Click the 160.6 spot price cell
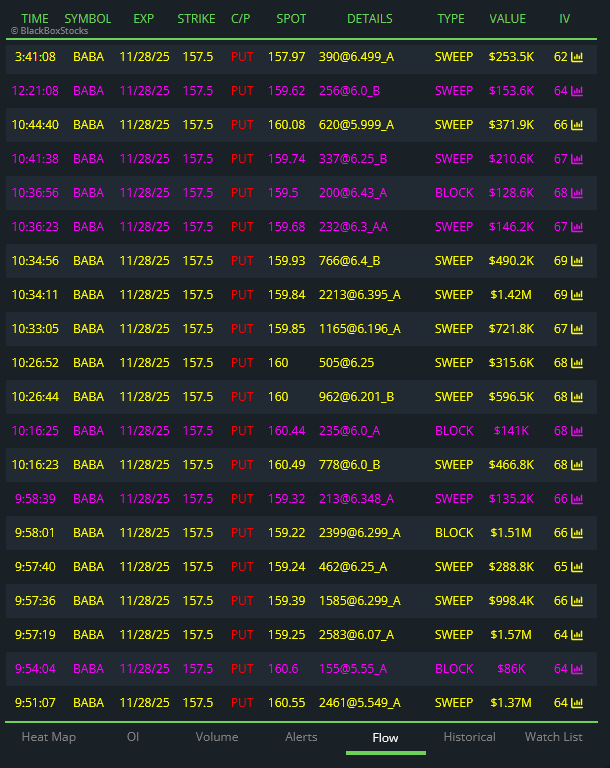 (x=283, y=669)
